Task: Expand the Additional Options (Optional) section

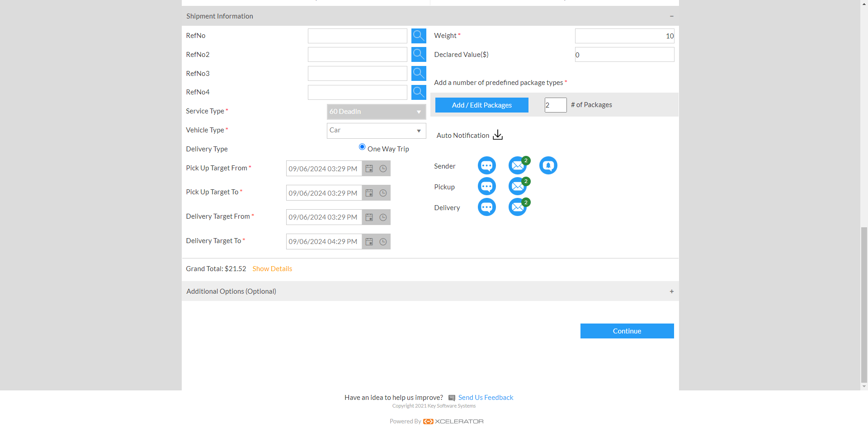Action: pos(672,291)
